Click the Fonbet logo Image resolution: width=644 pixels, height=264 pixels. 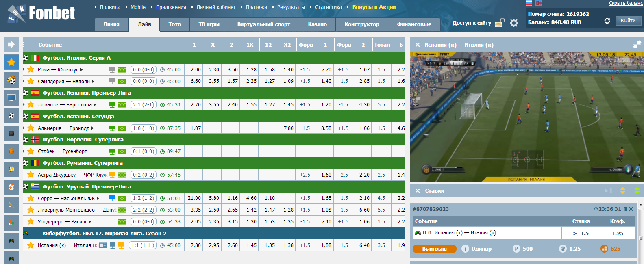pyautogui.click(x=41, y=14)
